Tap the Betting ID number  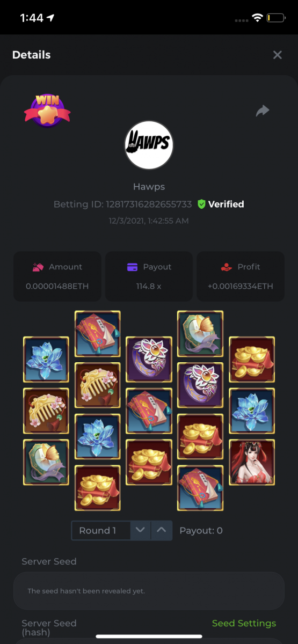pos(149,204)
